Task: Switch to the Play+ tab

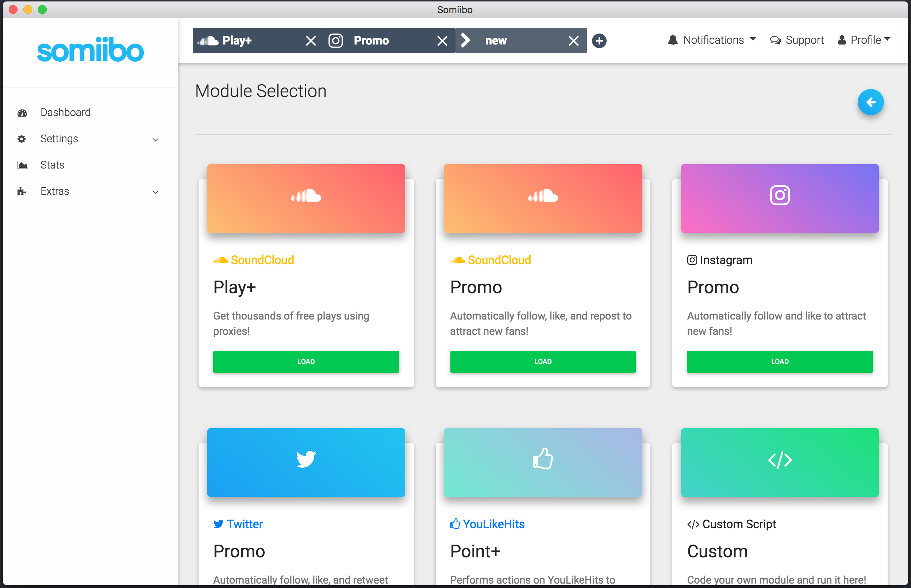Action: [258, 40]
